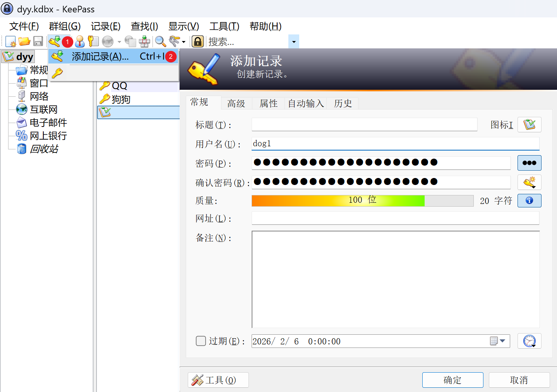Click the 确认密码 repeat field
The height and width of the screenshot is (392, 557).
[381, 182]
